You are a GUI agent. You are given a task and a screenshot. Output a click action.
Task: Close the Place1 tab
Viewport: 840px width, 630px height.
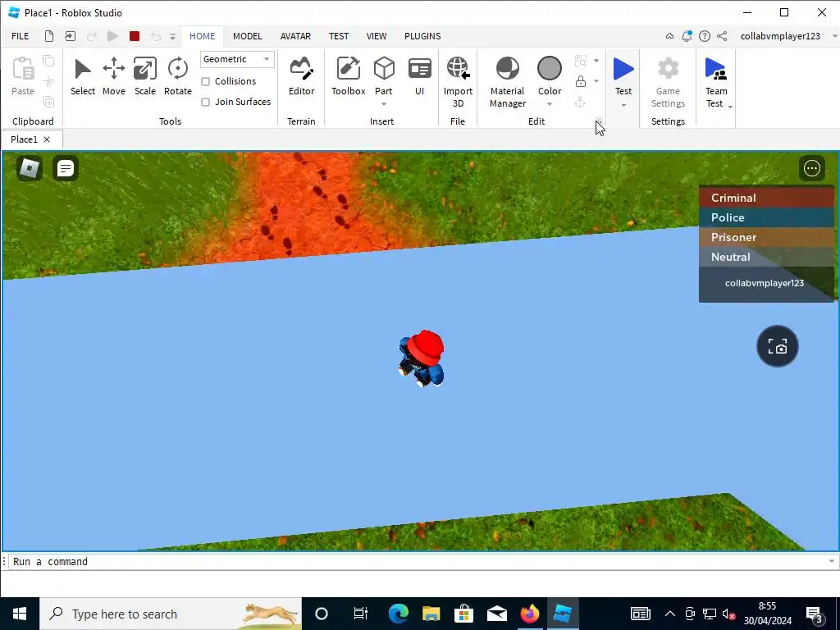(x=47, y=139)
